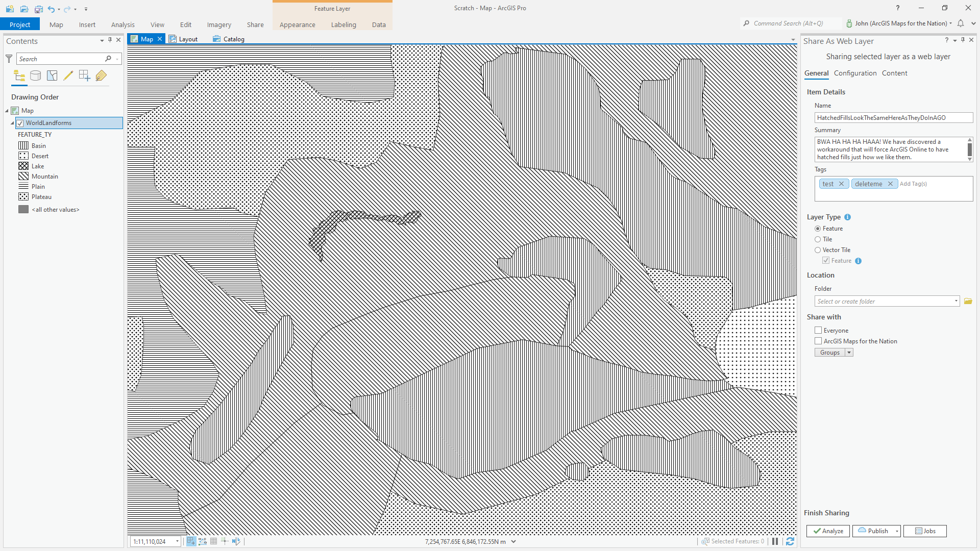Viewport: 980px width, 551px height.
Task: Click List By Snapping icon
Action: click(85, 76)
